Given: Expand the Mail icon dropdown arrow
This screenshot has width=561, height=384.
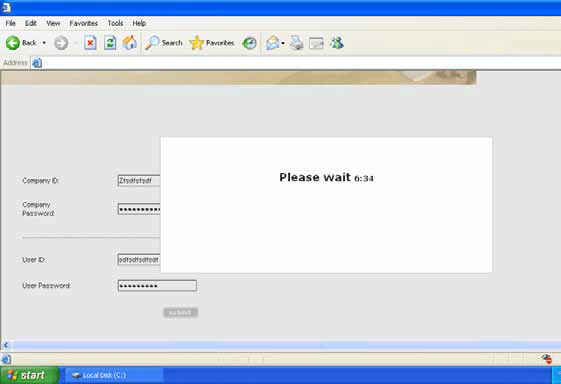Looking at the screenshot, I should (x=283, y=43).
